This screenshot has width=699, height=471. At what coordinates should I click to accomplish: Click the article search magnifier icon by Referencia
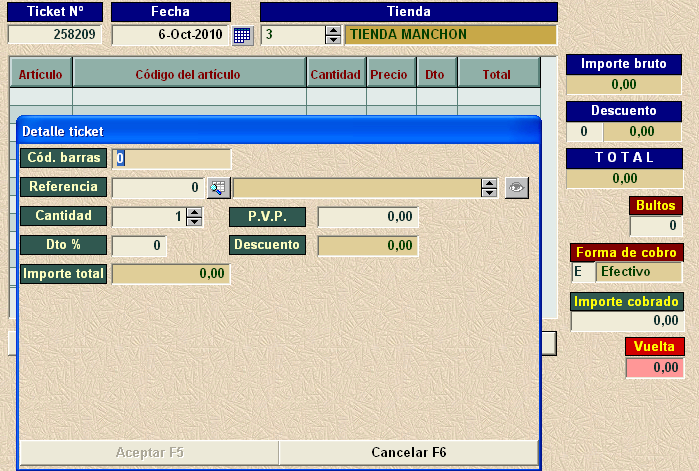point(218,188)
